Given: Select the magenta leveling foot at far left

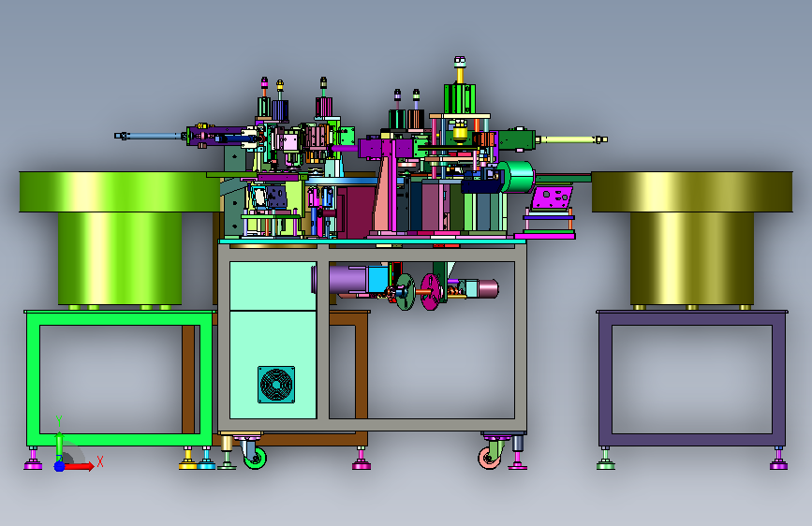Looking at the screenshot, I should click(33, 459).
